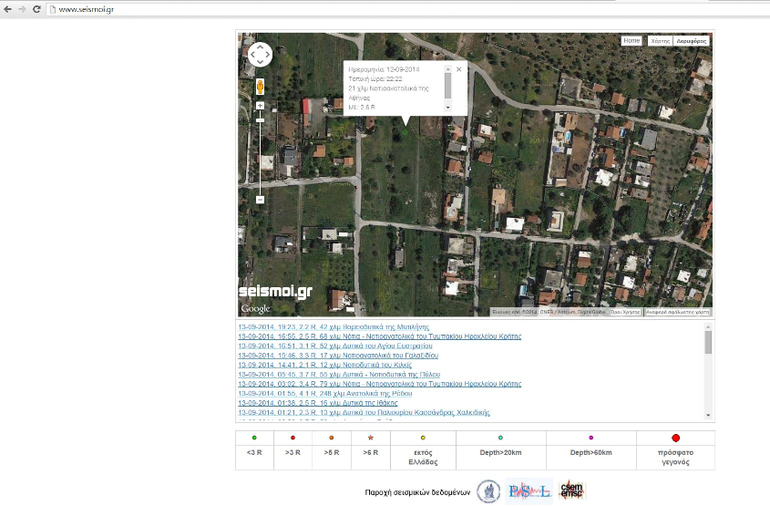Viewport: 770px width, 506px height.
Task: Switch map to Χάρτης view
Action: (x=659, y=41)
